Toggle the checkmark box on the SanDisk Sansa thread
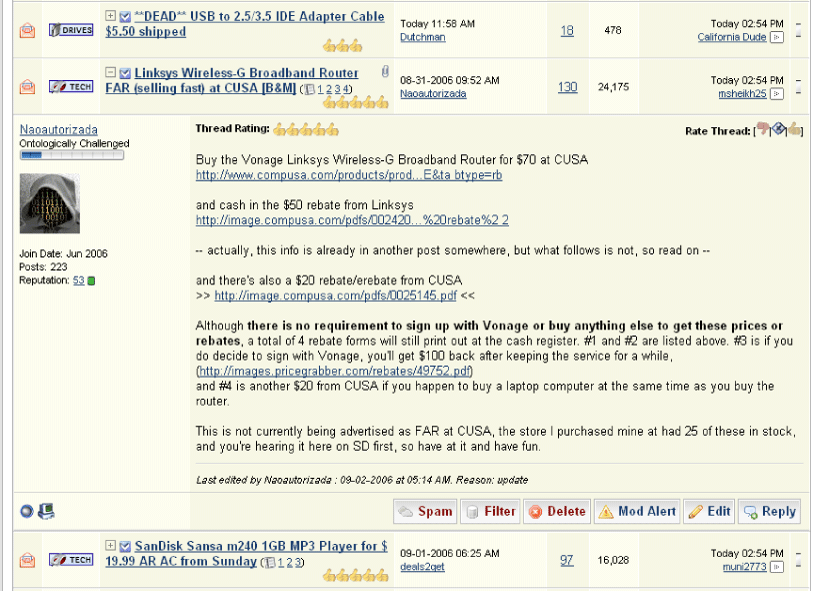820x591 pixels. (x=125, y=547)
